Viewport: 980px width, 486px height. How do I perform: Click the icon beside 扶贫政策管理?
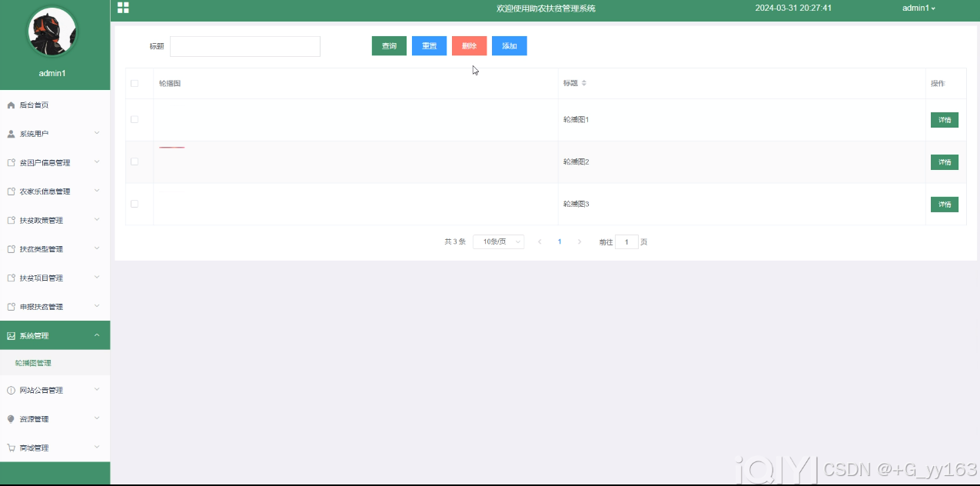point(11,221)
